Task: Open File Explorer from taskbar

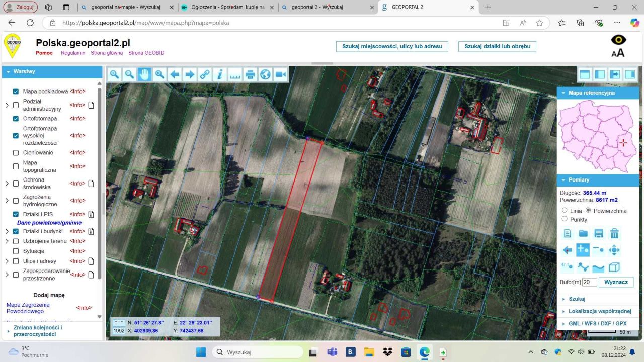Action: [369, 352]
